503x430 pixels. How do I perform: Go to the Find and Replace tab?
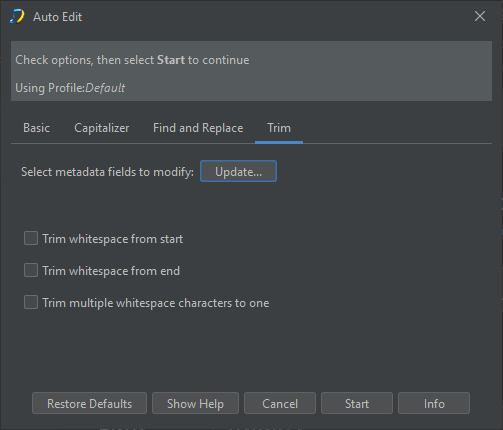[198, 128]
